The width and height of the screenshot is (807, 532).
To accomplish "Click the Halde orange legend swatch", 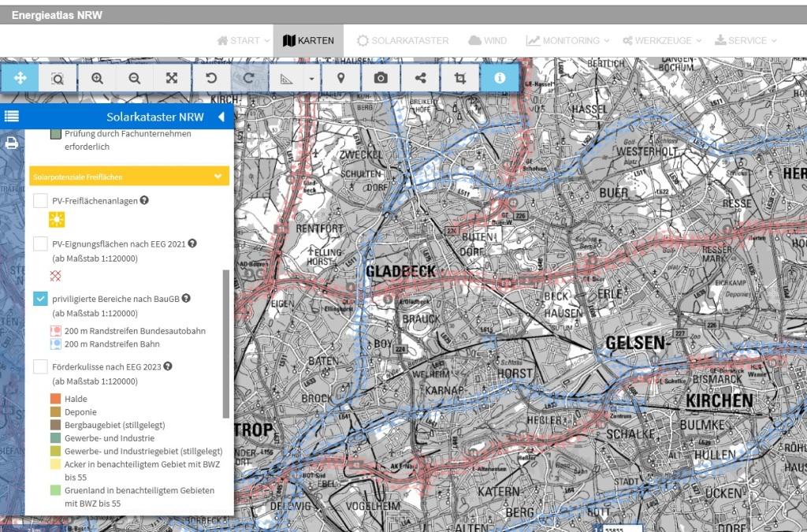I will [x=55, y=399].
